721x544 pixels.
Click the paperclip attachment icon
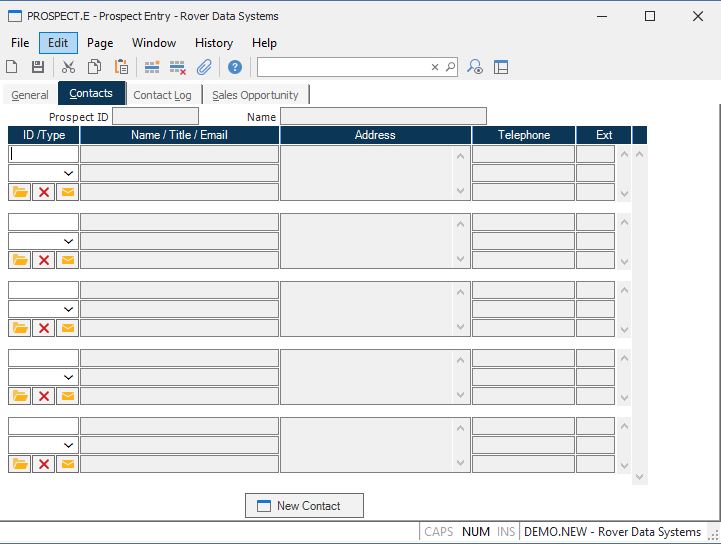tap(204, 67)
